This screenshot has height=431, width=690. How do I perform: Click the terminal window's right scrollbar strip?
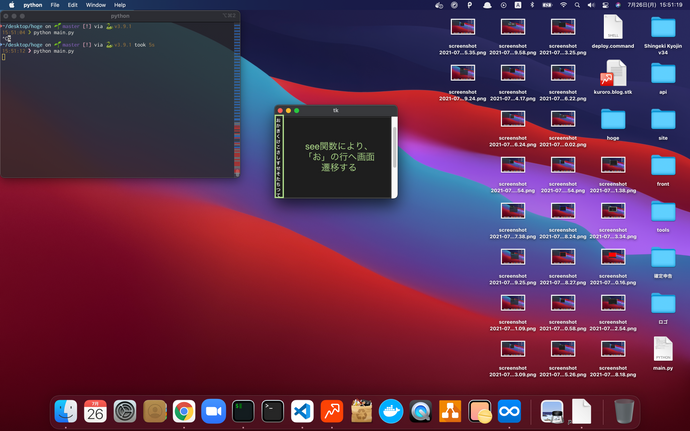tap(237, 99)
